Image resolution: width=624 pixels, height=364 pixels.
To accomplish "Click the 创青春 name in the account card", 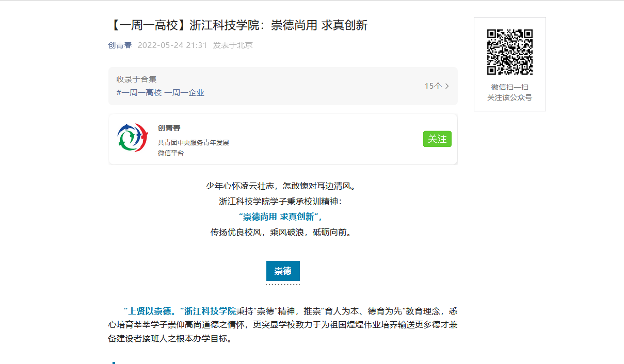I will (169, 128).
